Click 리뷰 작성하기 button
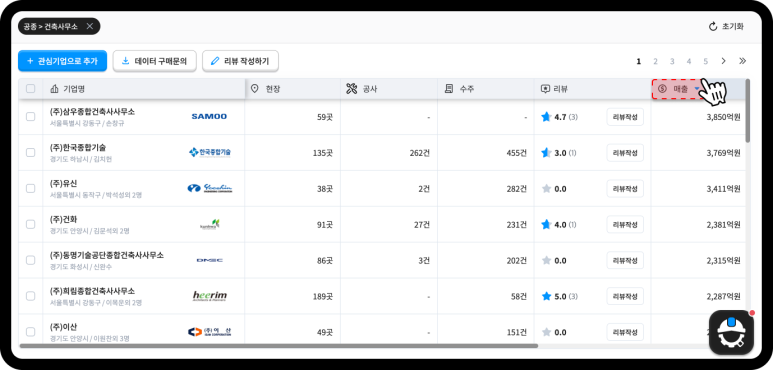The width and height of the screenshot is (773, 370). pyautogui.click(x=241, y=61)
